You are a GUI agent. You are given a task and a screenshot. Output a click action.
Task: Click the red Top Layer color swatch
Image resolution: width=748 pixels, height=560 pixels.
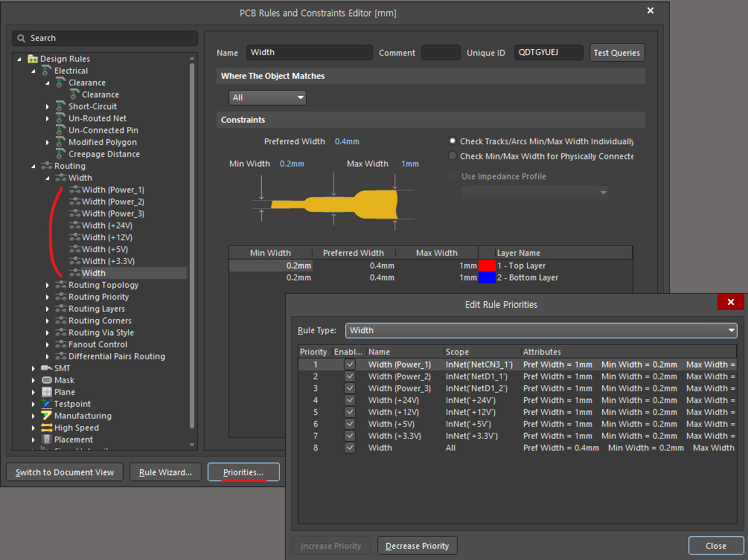point(487,265)
